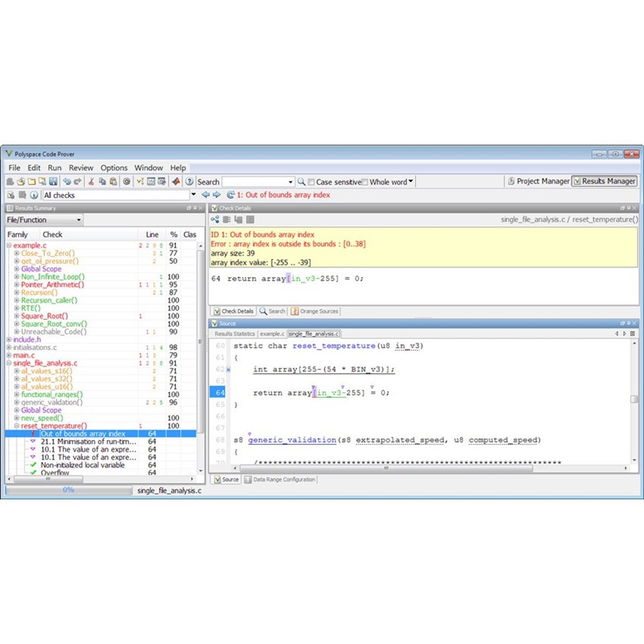The image size is (644, 644).
Task: Collapse the reset_temperature() tree node
Action: coord(17,426)
